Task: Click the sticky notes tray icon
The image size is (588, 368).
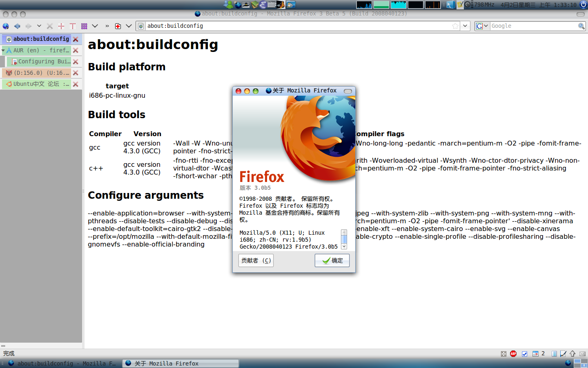Action: pos(460,4)
